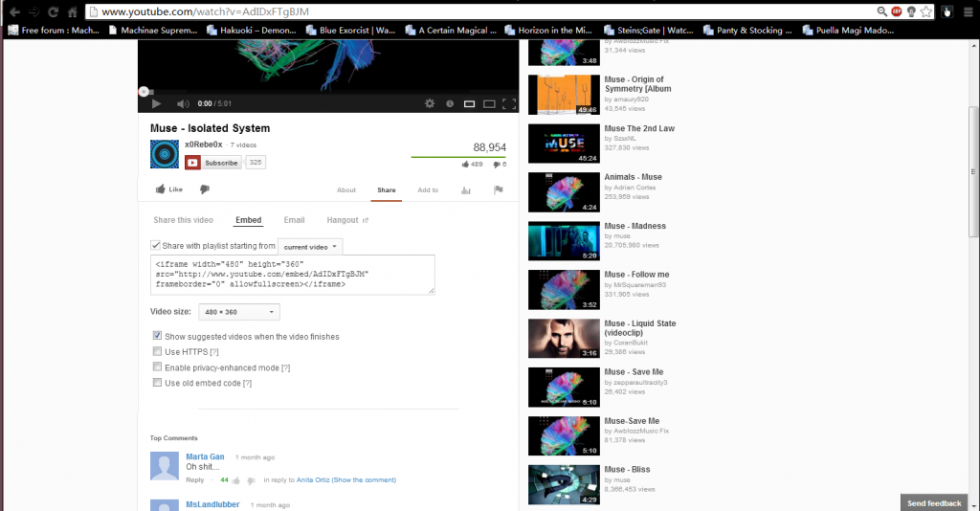Open the About tab

(x=346, y=189)
